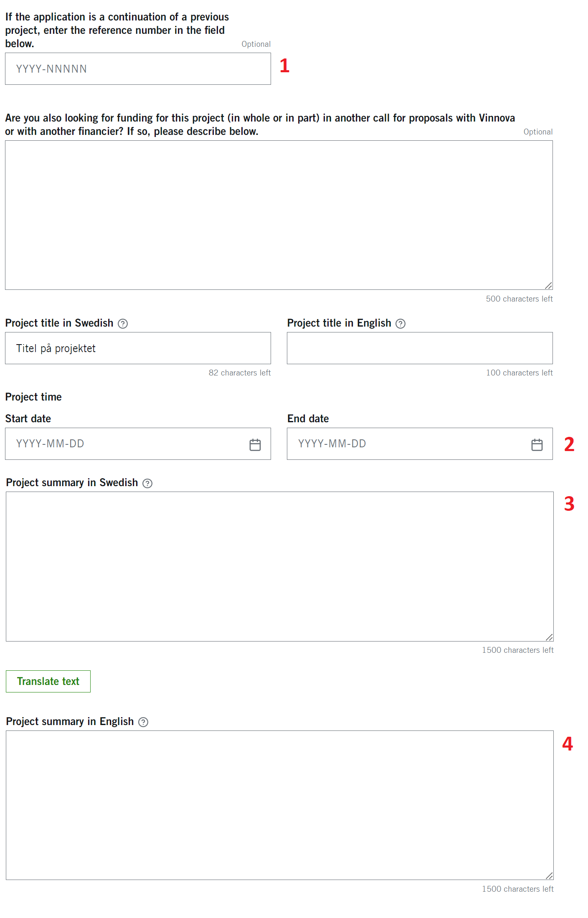
Task: Select the text Titel på projektet
Action: click(x=56, y=348)
